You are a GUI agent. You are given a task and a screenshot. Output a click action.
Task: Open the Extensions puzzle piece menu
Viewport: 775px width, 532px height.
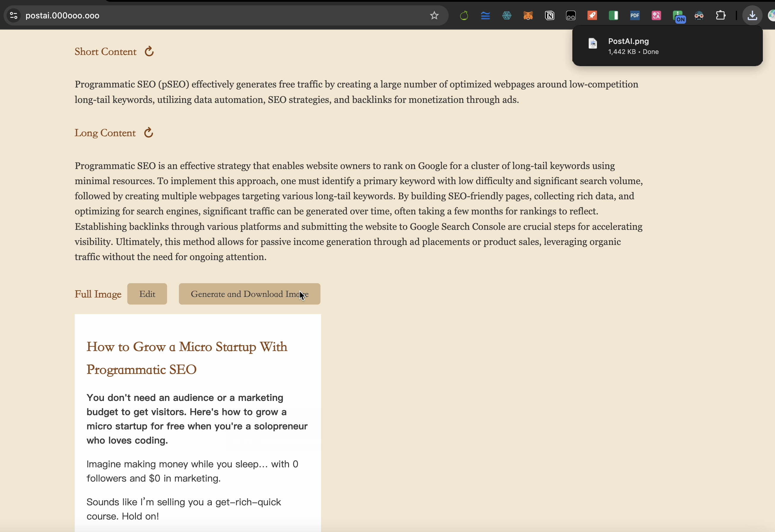(721, 16)
